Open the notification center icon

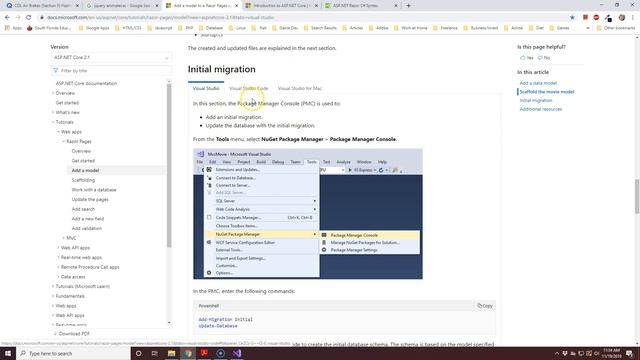[629, 353]
